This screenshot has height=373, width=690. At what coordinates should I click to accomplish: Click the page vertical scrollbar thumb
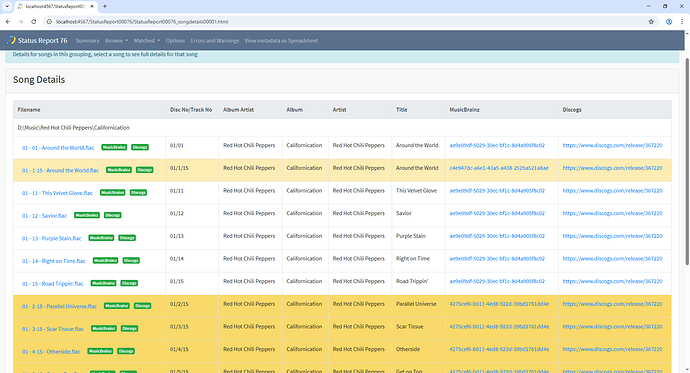tap(687, 161)
